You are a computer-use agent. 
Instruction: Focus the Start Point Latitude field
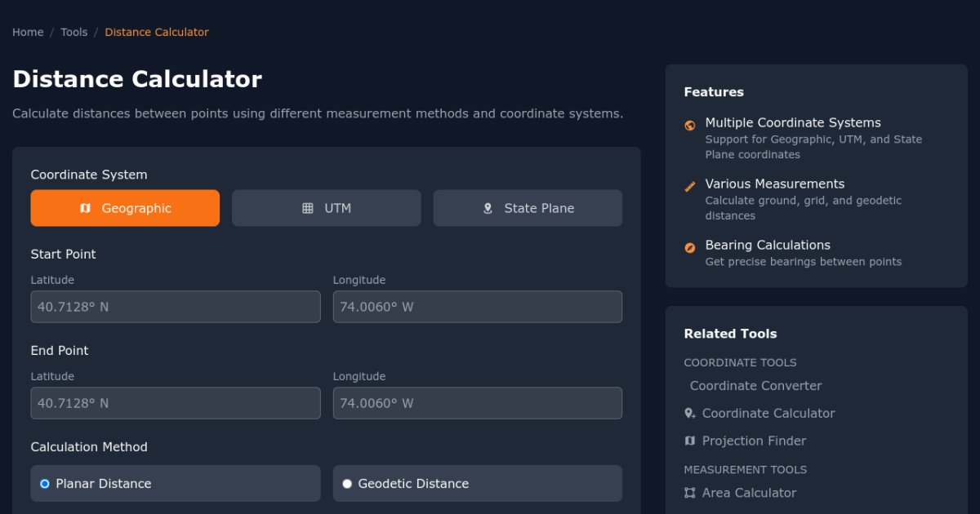[x=176, y=307]
